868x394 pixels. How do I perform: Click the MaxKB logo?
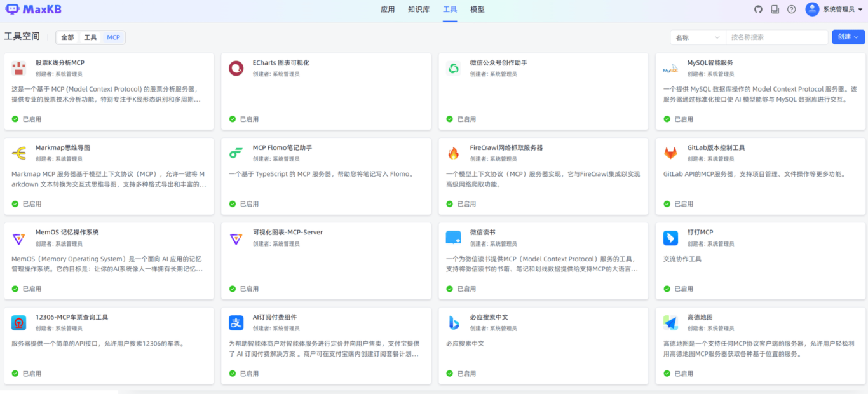[x=34, y=9]
